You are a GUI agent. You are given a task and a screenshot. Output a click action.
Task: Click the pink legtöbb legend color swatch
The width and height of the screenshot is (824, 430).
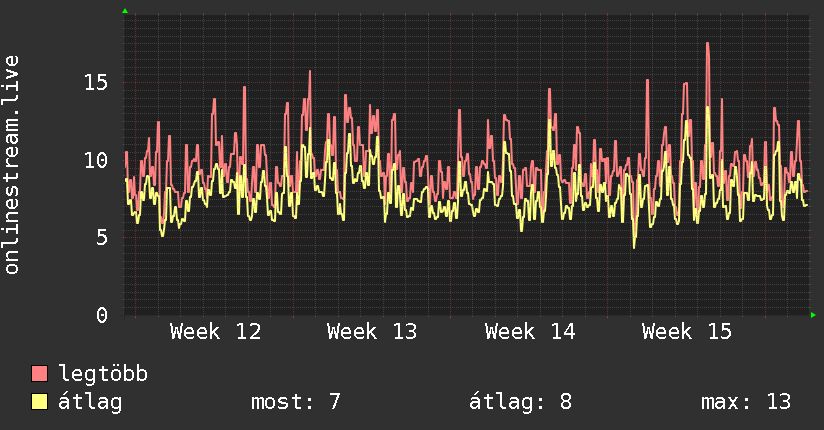click(39, 374)
